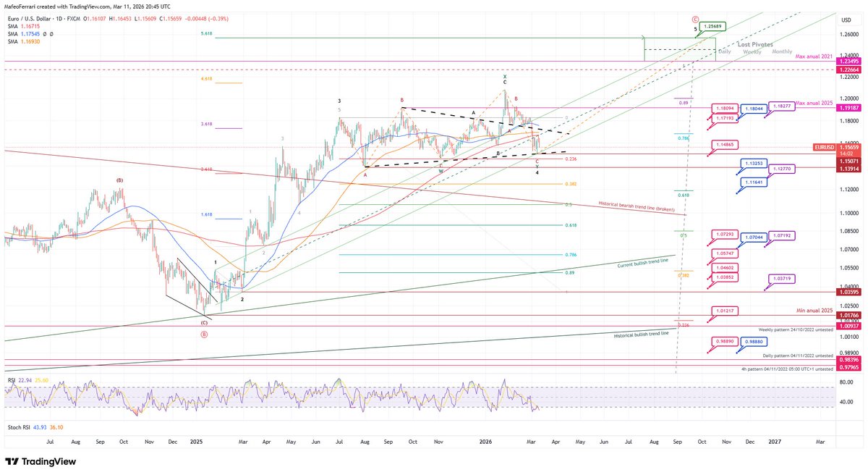This screenshot has width=868, height=475.
Task: Click the Daily label under Lost Pivotes
Action: click(x=723, y=51)
